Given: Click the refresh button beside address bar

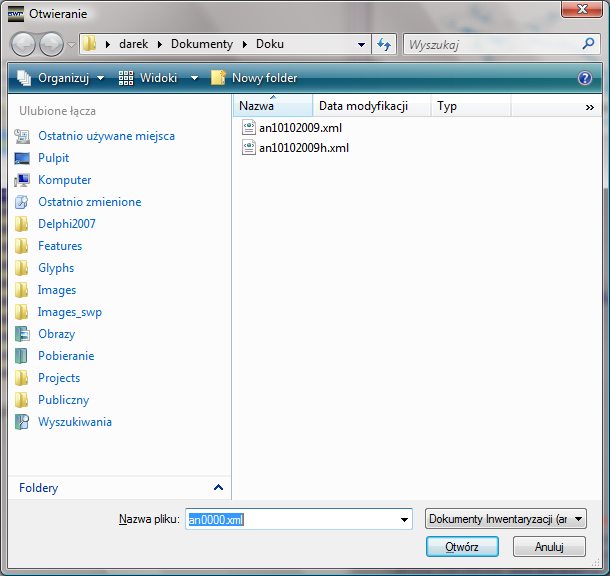Looking at the screenshot, I should [384, 45].
